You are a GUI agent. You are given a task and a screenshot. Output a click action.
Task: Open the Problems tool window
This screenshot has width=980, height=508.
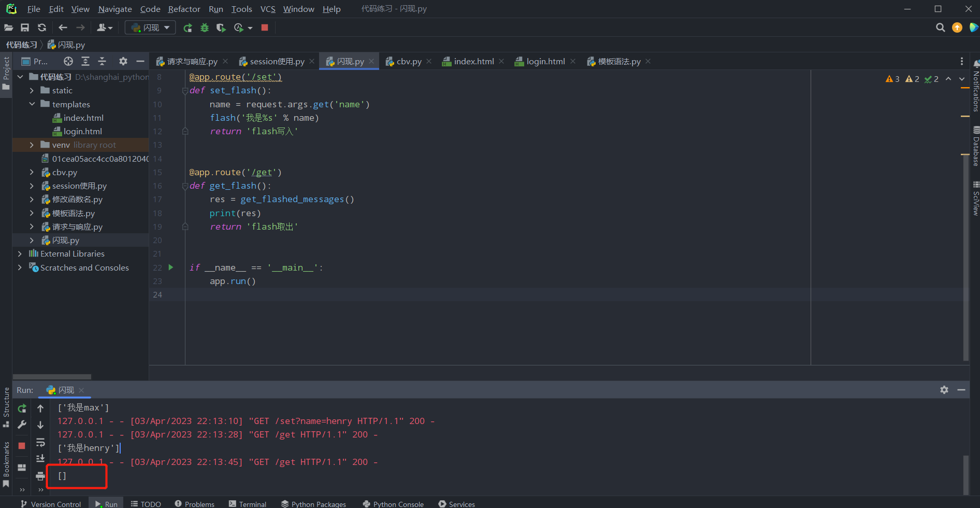pos(195,504)
